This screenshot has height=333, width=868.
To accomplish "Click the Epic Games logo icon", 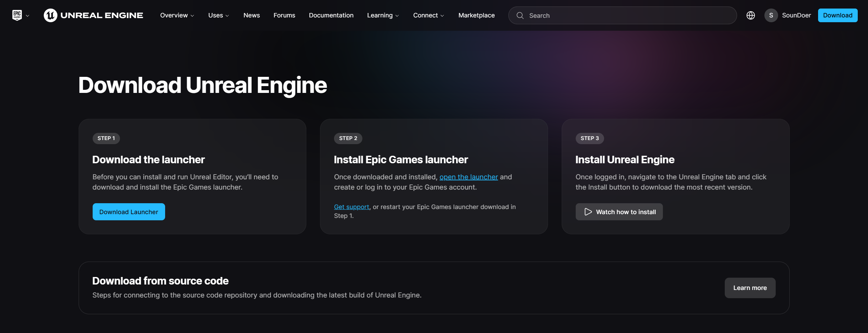I will click(17, 15).
